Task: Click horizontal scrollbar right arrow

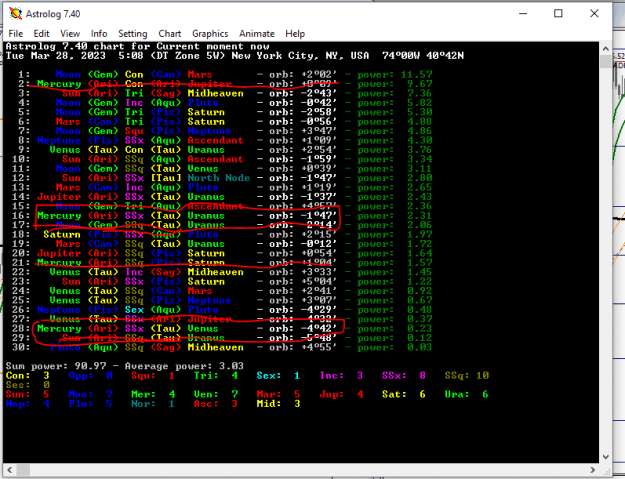Action: pyautogui.click(x=593, y=470)
